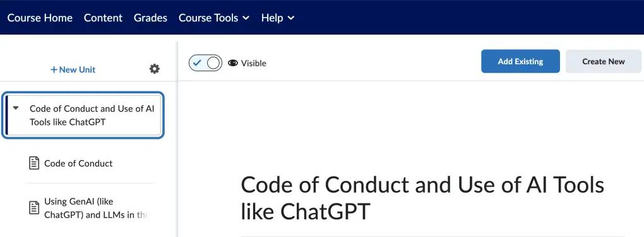Open the unit settings gear icon
644x237 pixels.
pyautogui.click(x=155, y=69)
